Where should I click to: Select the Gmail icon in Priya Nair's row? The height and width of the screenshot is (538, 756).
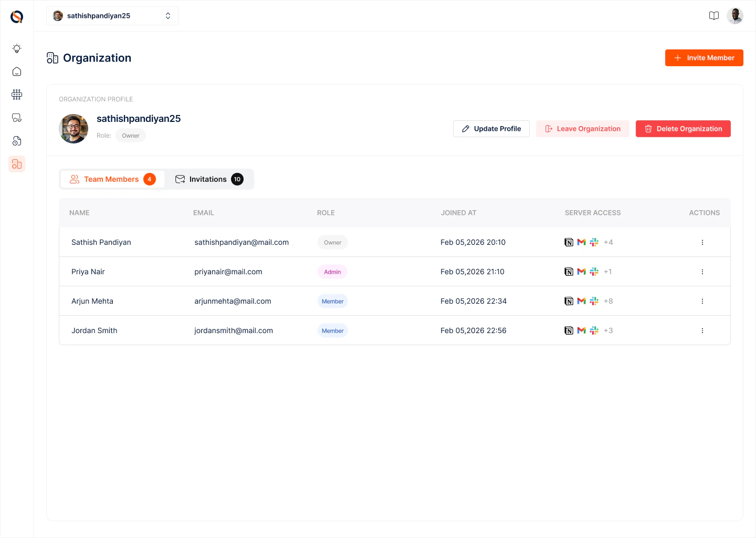(x=581, y=271)
